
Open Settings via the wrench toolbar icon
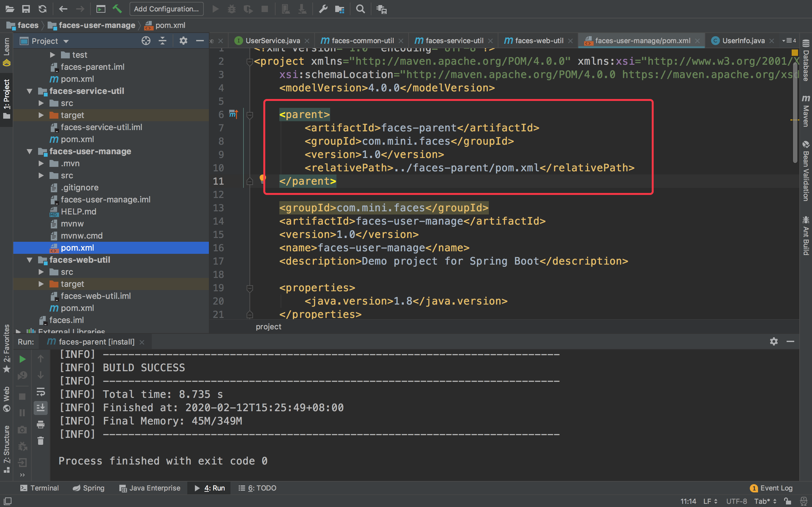click(x=323, y=9)
